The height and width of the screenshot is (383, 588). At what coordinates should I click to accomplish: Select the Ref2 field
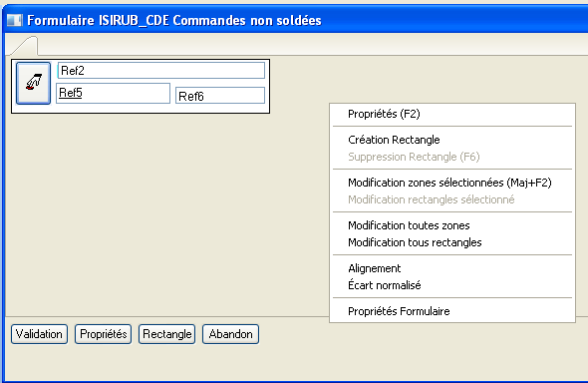tap(160, 71)
